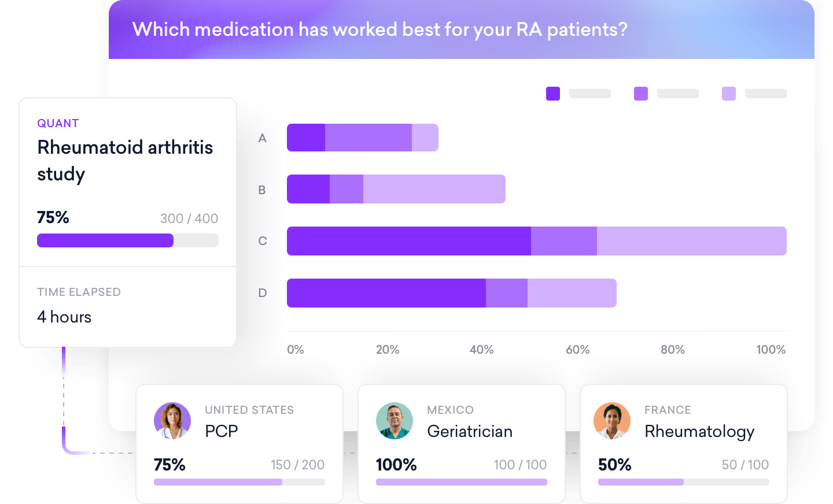Click the United States PCP avatar photo
833x504 pixels.
pyautogui.click(x=172, y=421)
